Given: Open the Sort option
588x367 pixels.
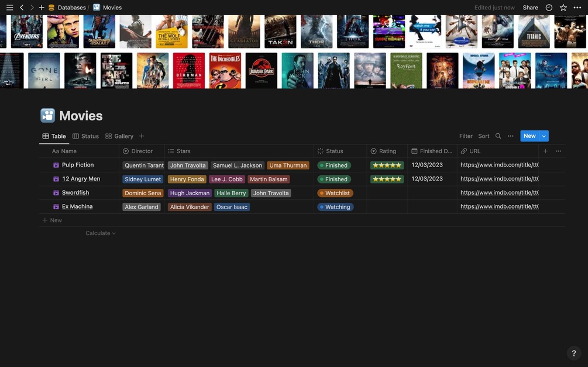Looking at the screenshot, I should coord(484,136).
